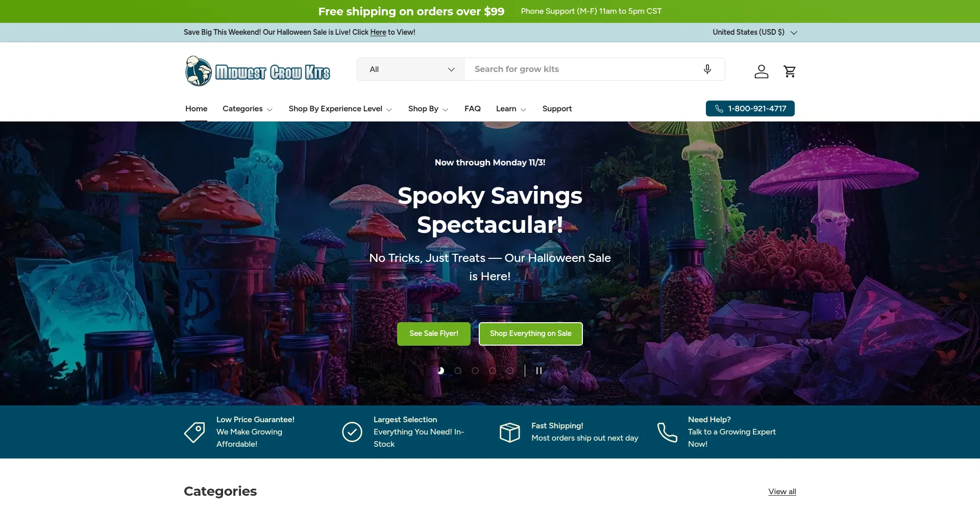The height and width of the screenshot is (507, 980).
Task: Click the Largest Selection checkmark icon
Action: (352, 432)
